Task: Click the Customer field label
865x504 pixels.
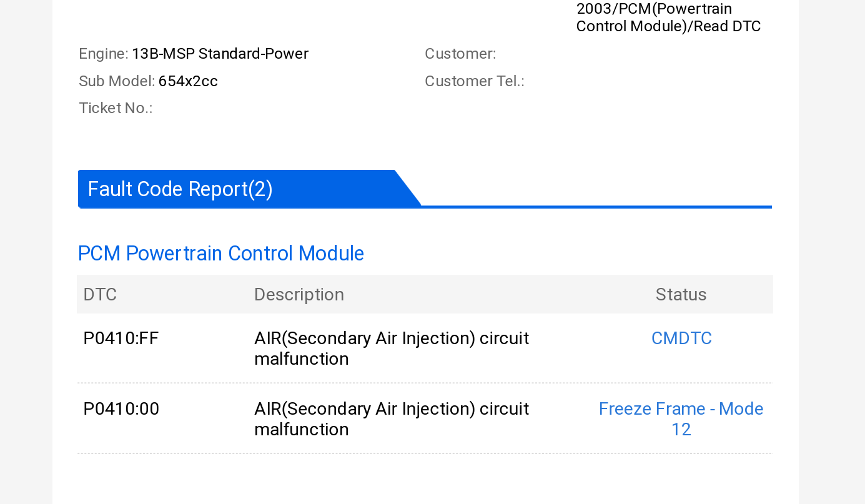Action: tap(460, 54)
